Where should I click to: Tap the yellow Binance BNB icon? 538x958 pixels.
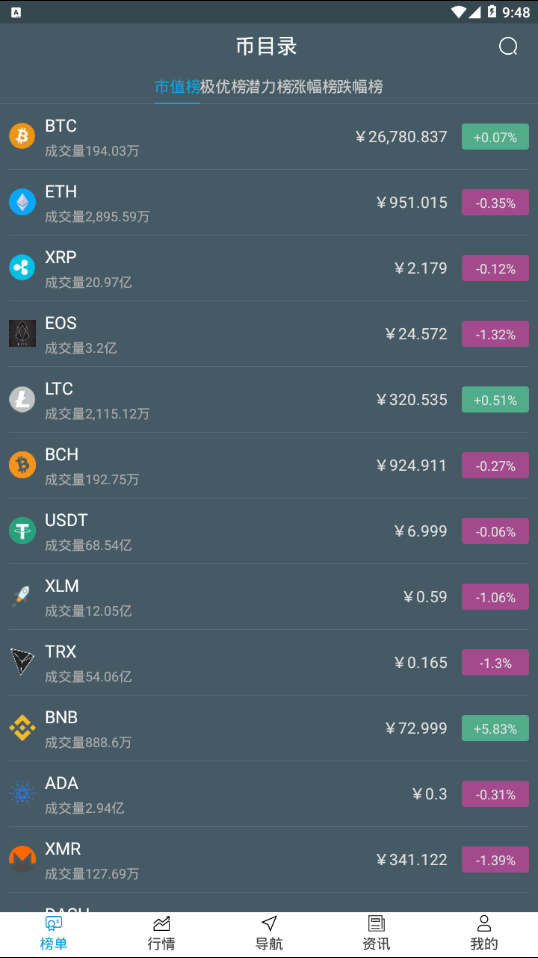click(22, 728)
